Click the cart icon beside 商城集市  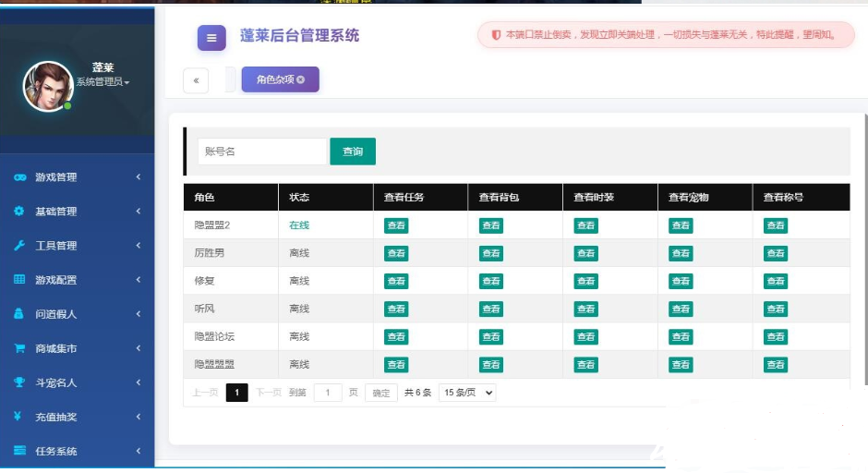[x=19, y=348]
